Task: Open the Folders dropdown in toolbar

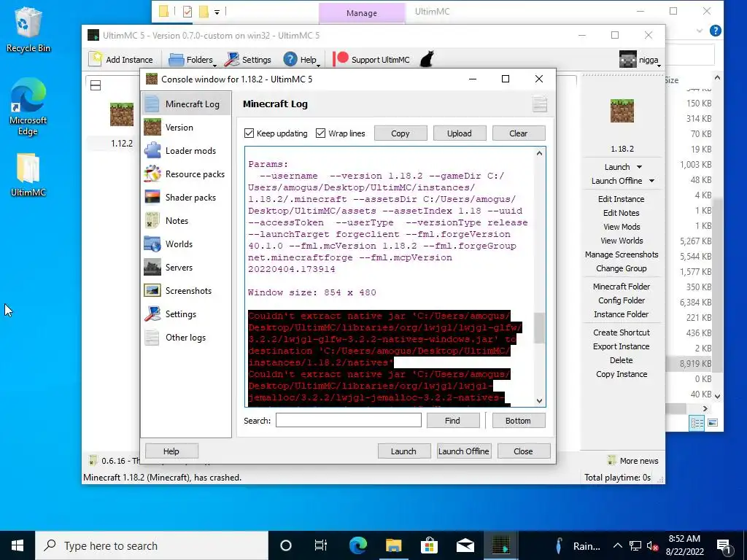Action: (193, 60)
